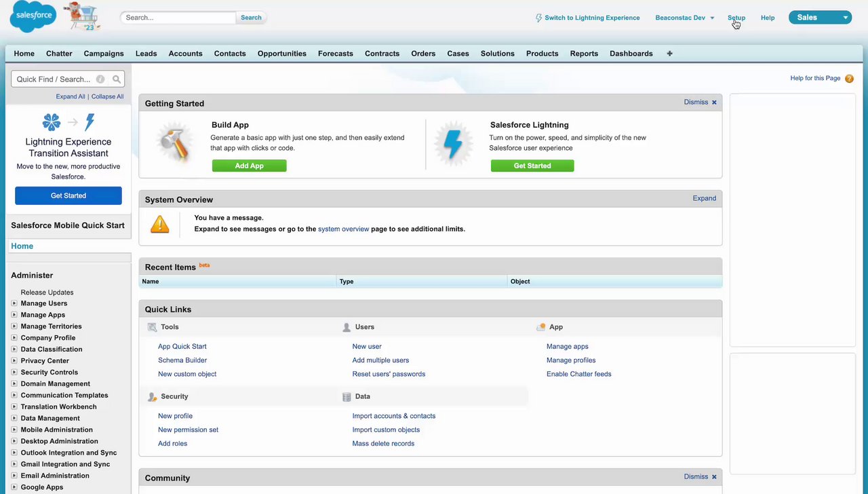This screenshot has width=868, height=494.
Task: Close Getting Started with the X icon
Action: pyautogui.click(x=714, y=102)
